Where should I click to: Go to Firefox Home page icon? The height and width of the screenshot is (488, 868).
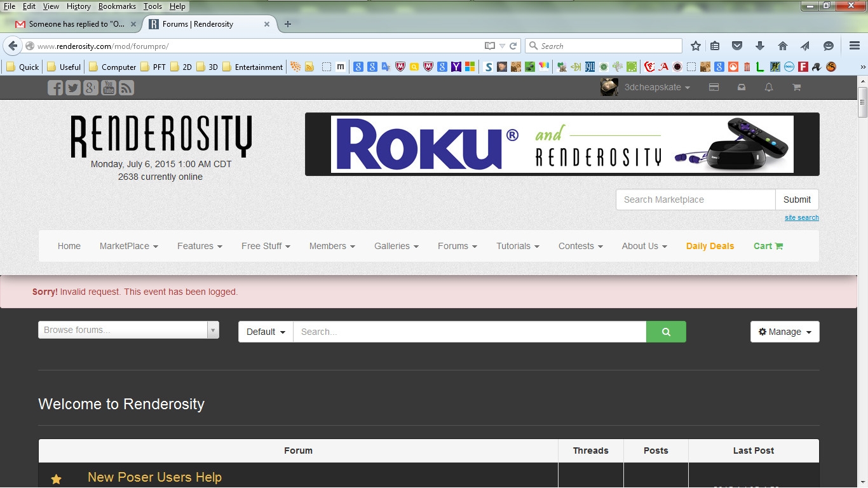point(783,46)
